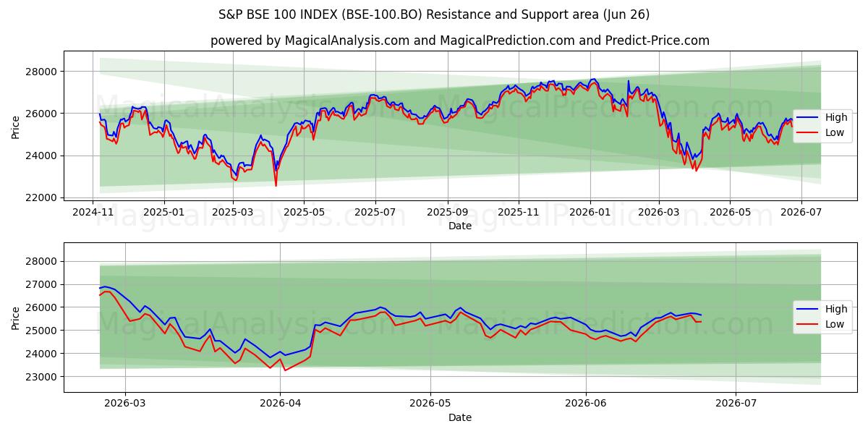Click the '2025-03' x-axis label
This screenshot has height=434, width=868.
232,213
